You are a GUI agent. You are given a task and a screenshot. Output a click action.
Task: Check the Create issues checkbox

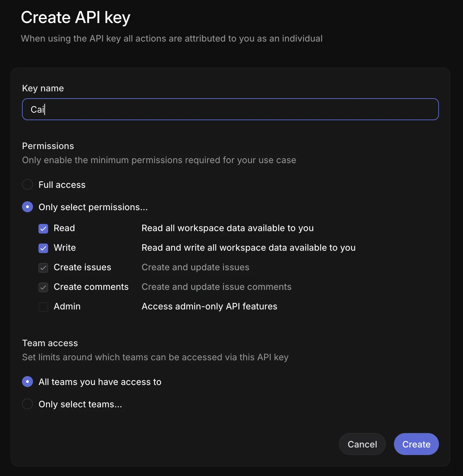tap(43, 268)
